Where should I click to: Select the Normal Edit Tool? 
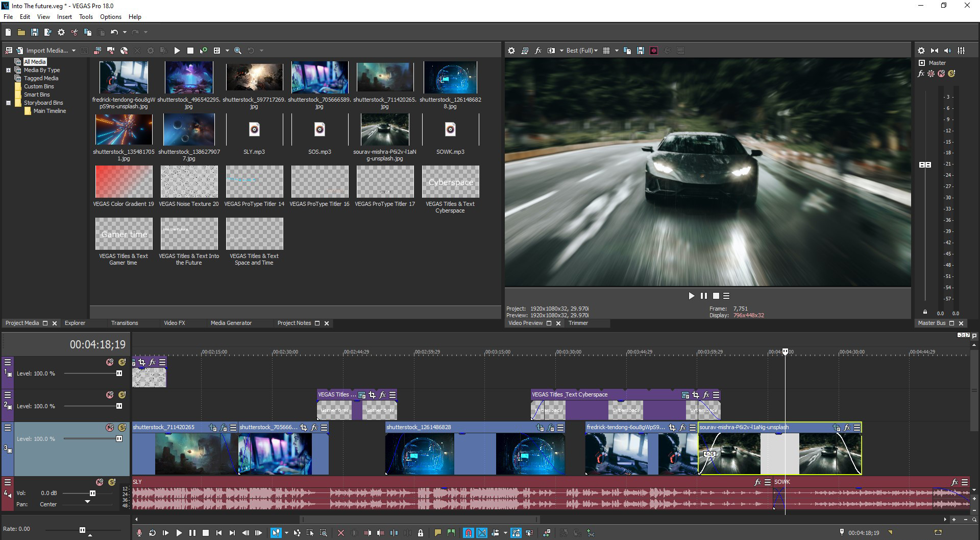(277, 532)
